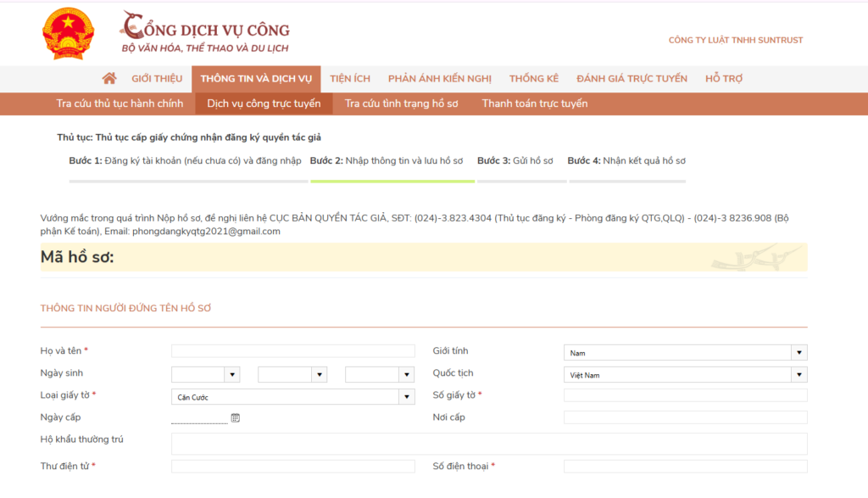
Task: Switch to Tra cứu thủ tục hành chính tab
Action: 120,104
